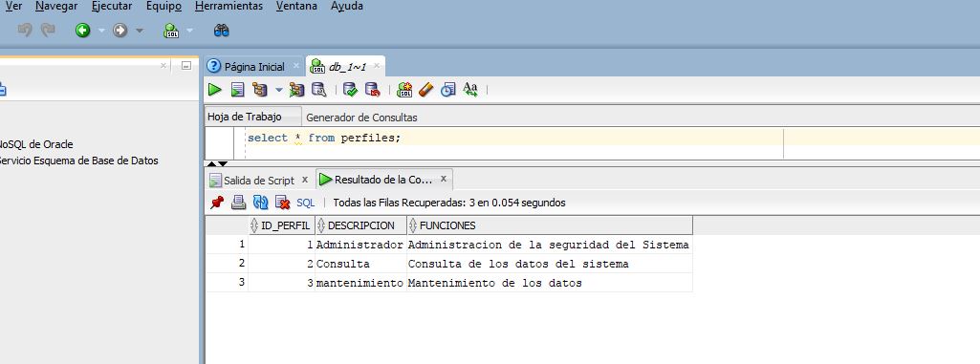Click the SQL link in results toolbar
Viewport: 980px width, 364px height.
306,203
